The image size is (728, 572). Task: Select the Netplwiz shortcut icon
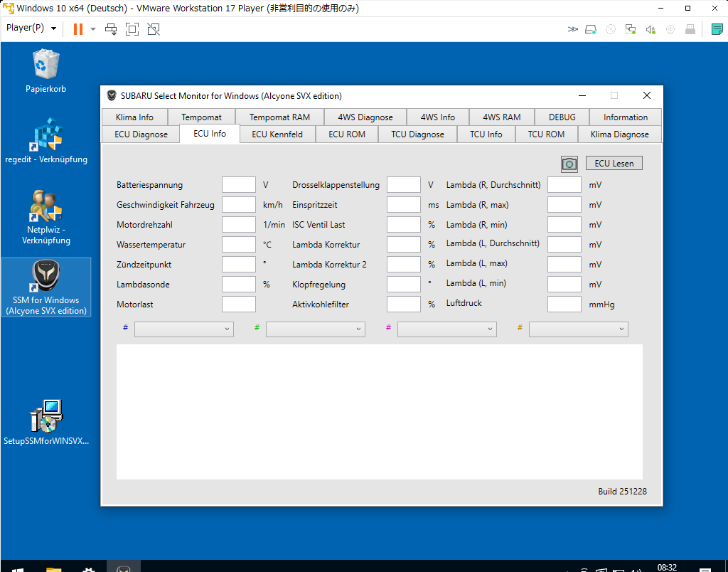(46, 206)
